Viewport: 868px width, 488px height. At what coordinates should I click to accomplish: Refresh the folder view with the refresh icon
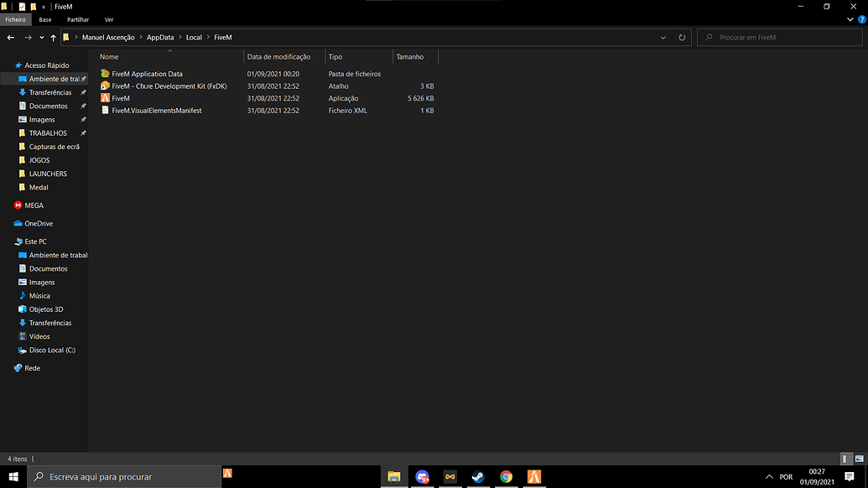[682, 37]
